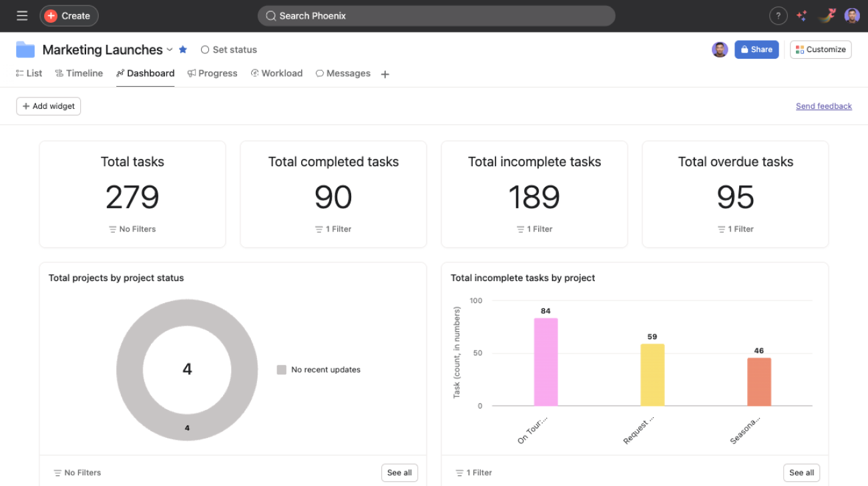Screen dimensions: 868x486
Task: Click the help question mark icon
Action: (x=778, y=16)
